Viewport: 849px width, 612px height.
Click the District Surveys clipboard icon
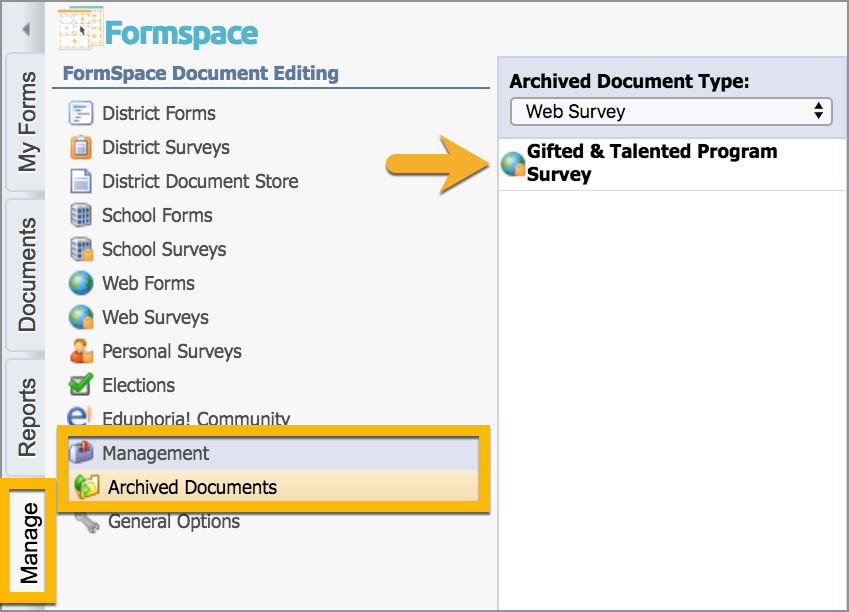pos(81,147)
